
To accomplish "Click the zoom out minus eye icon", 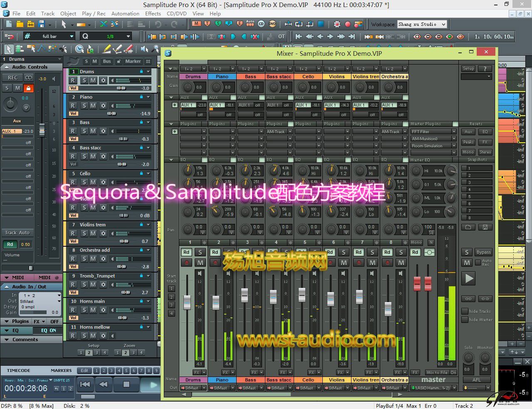I will [428, 37].
